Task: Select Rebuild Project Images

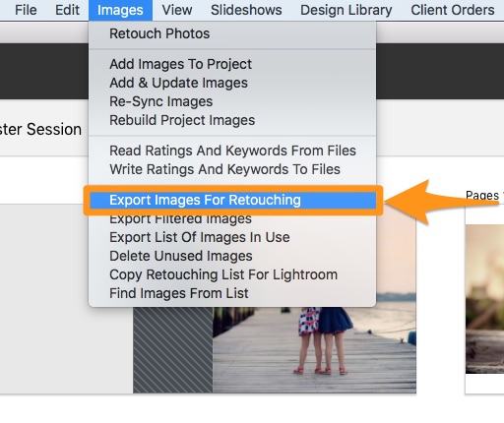Action: [232, 120]
